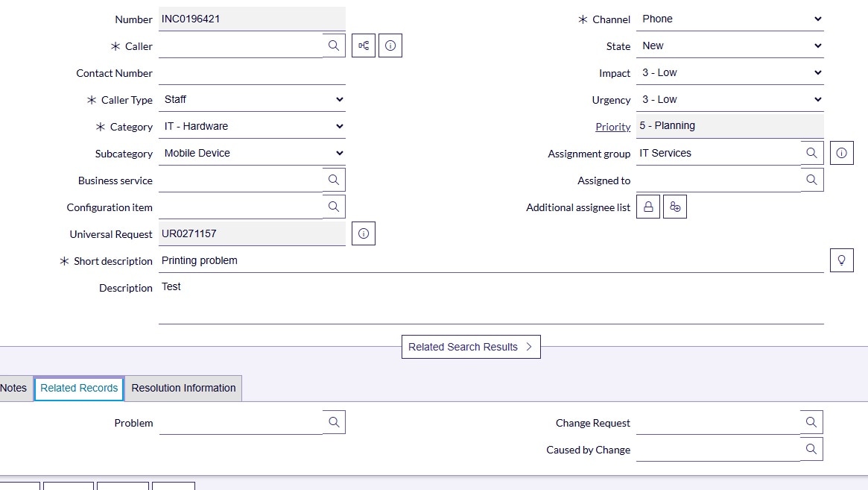Open the Category dropdown
This screenshot has width=868, height=490.
click(253, 127)
